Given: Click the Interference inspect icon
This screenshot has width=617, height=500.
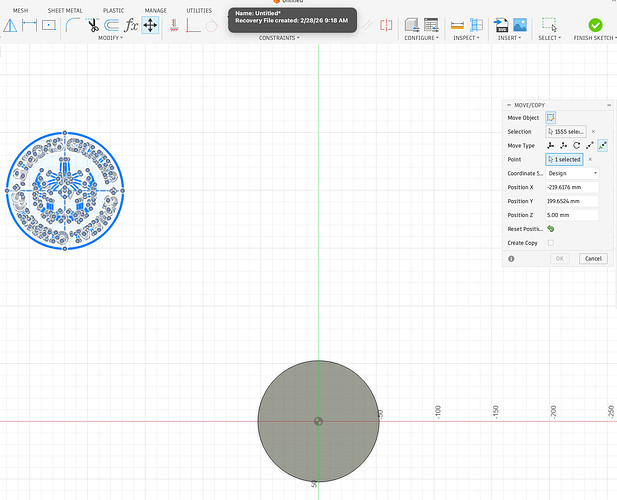Looking at the screenshot, I should click(x=477, y=25).
